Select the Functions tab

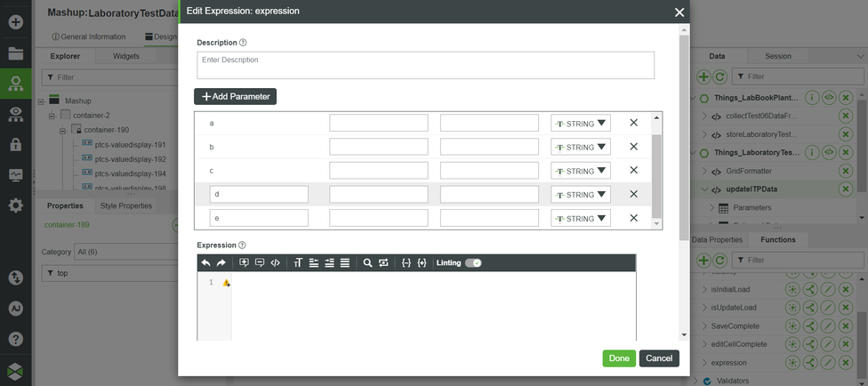pyautogui.click(x=778, y=240)
